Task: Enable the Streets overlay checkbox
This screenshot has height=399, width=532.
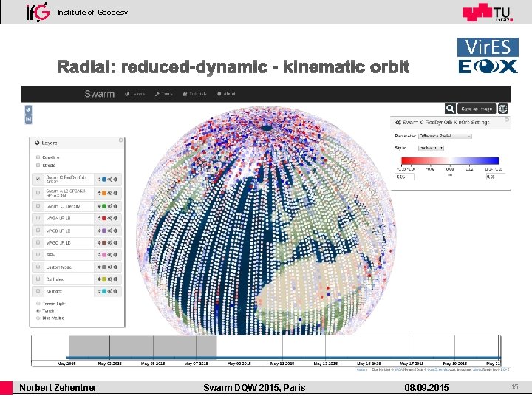Action: [x=38, y=166]
